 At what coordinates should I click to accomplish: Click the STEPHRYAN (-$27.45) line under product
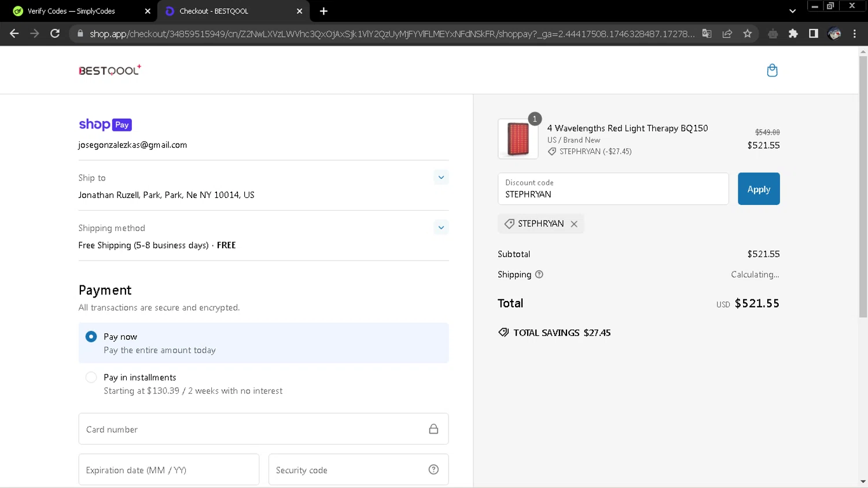click(x=590, y=152)
